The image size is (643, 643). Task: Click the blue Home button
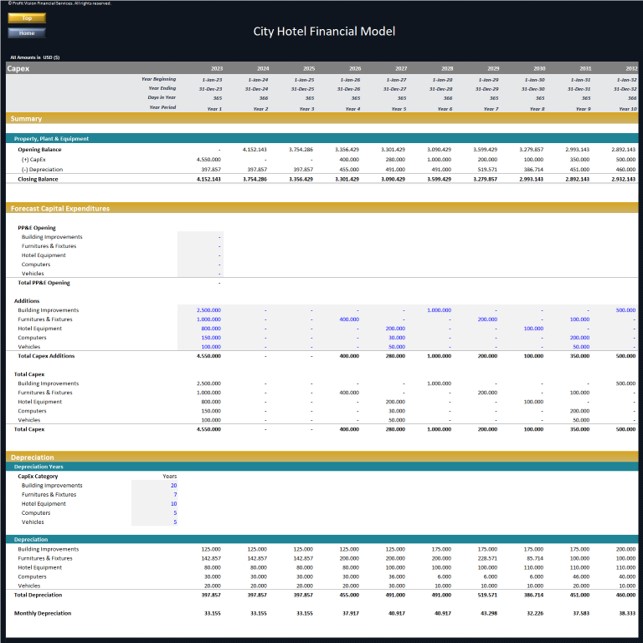pos(27,33)
